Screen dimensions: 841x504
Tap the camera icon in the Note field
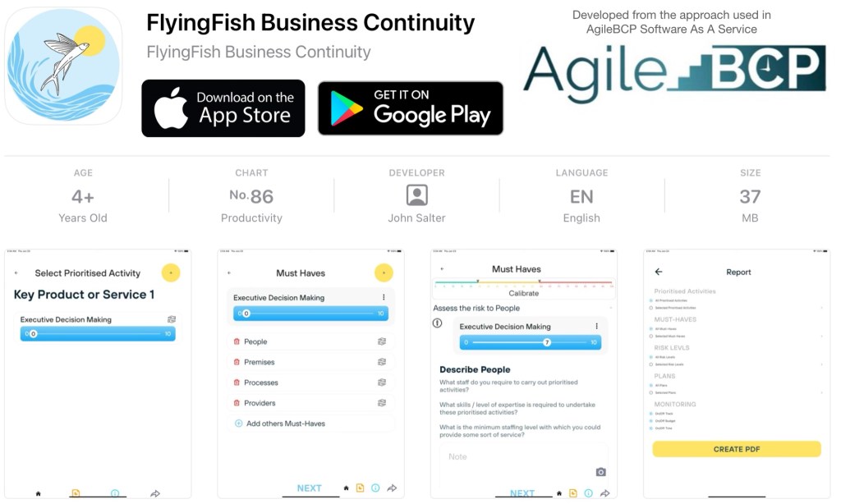pos(600,472)
